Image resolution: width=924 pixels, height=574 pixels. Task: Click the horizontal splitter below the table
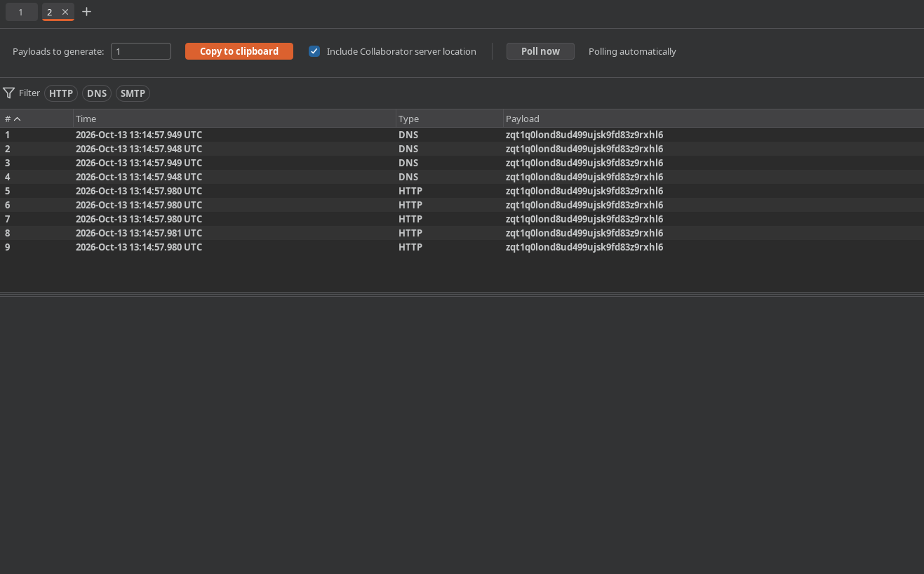pos(462,294)
